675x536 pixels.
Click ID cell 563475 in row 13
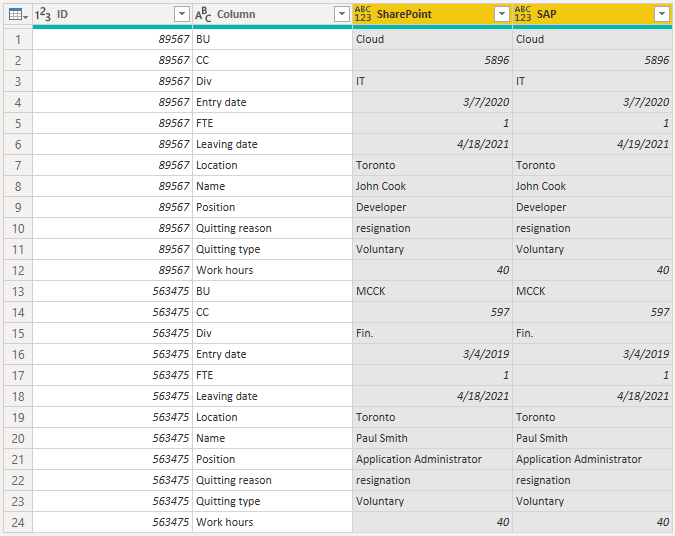point(112,291)
